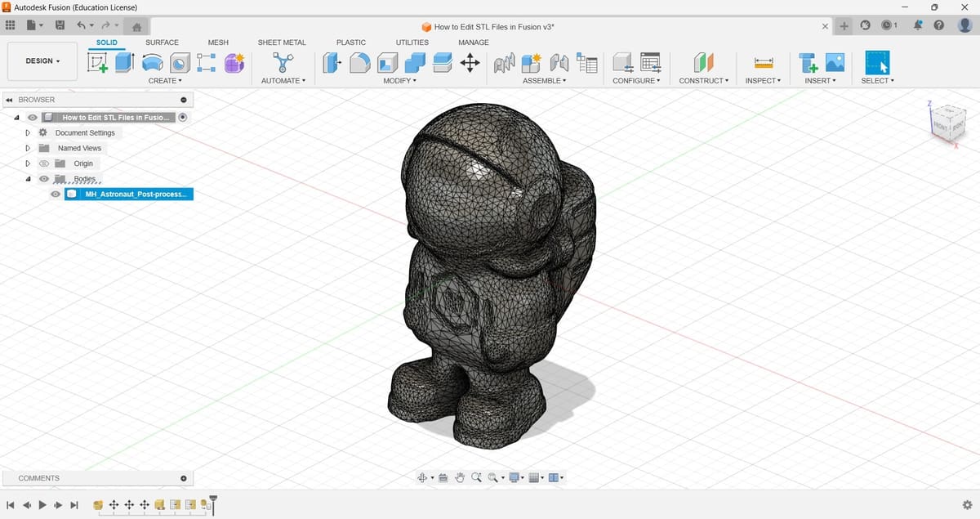Image resolution: width=980 pixels, height=519 pixels.
Task: Expand the Comments panel
Action: point(184,478)
